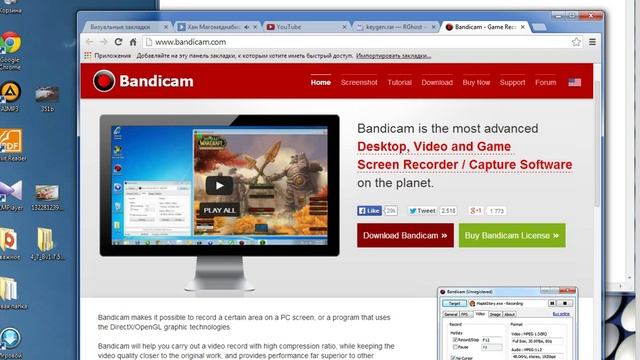Click the Google +1 button
This screenshot has height=360, width=640.
(x=476, y=211)
